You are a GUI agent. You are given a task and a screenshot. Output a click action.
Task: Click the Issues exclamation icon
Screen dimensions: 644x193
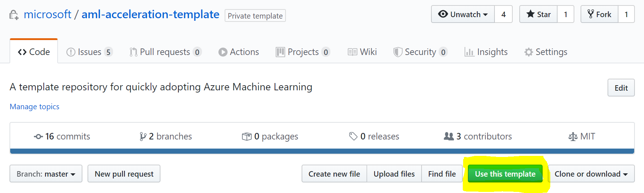coord(71,52)
